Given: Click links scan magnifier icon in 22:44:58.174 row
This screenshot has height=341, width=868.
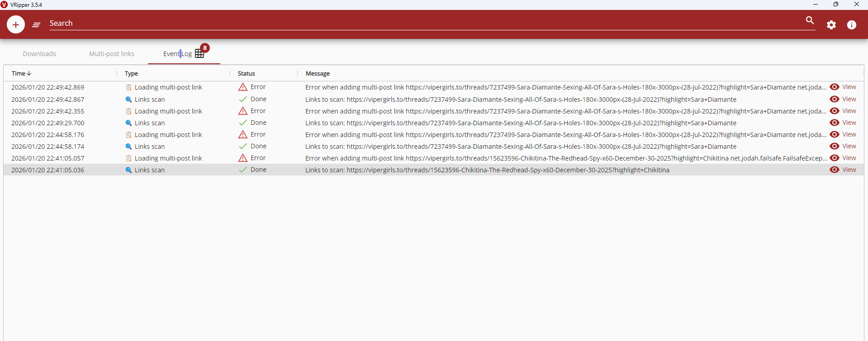Looking at the screenshot, I should pos(128,147).
